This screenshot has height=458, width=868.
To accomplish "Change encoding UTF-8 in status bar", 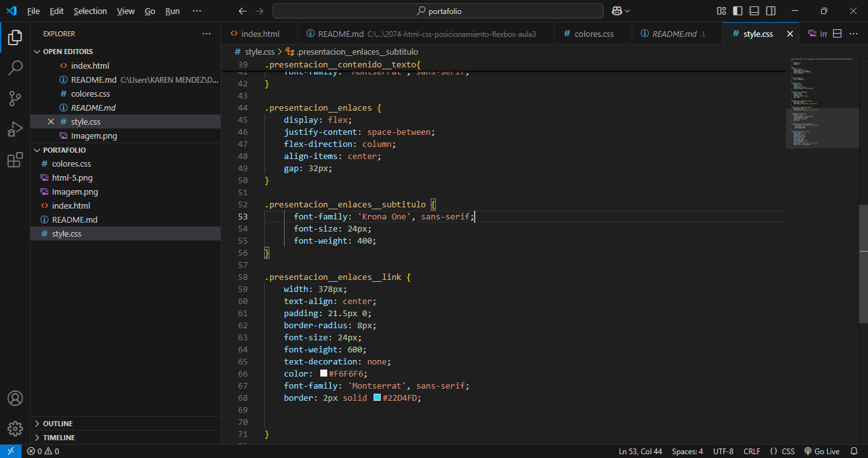I will point(723,451).
